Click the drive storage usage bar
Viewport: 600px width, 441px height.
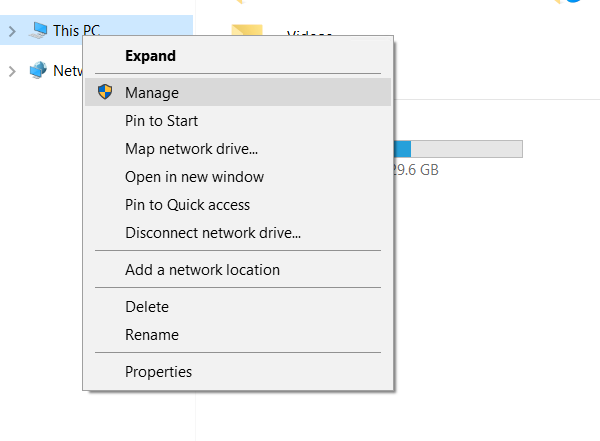point(458,149)
